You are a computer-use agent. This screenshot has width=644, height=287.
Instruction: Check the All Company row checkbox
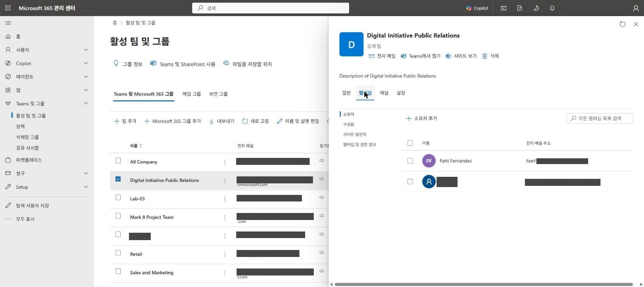(118, 160)
